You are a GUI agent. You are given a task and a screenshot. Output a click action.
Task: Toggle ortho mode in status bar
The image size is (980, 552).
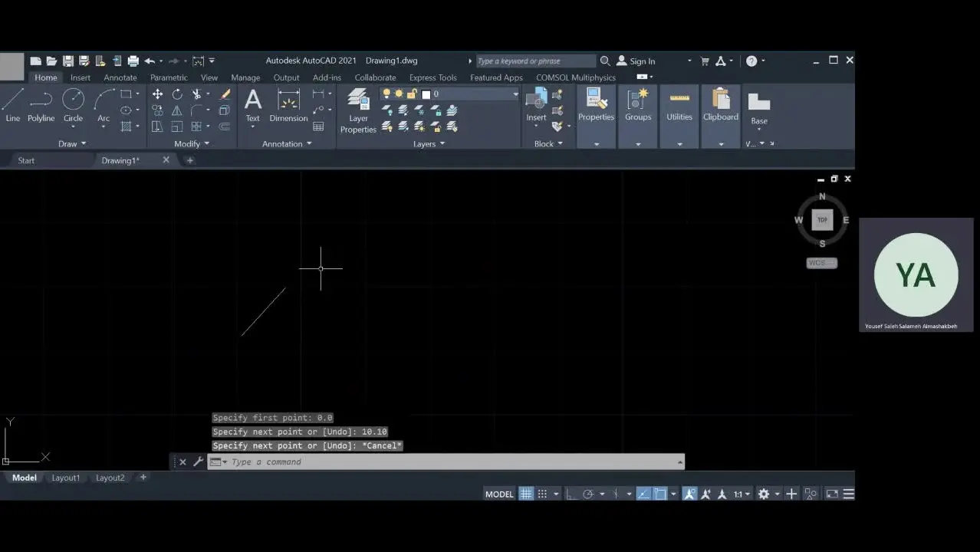tap(571, 494)
